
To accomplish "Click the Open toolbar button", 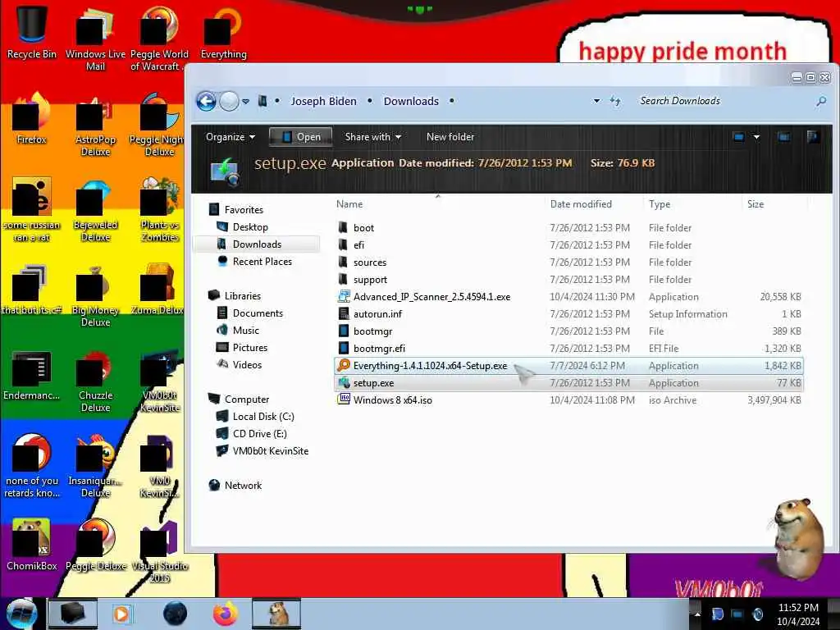I will click(x=300, y=137).
